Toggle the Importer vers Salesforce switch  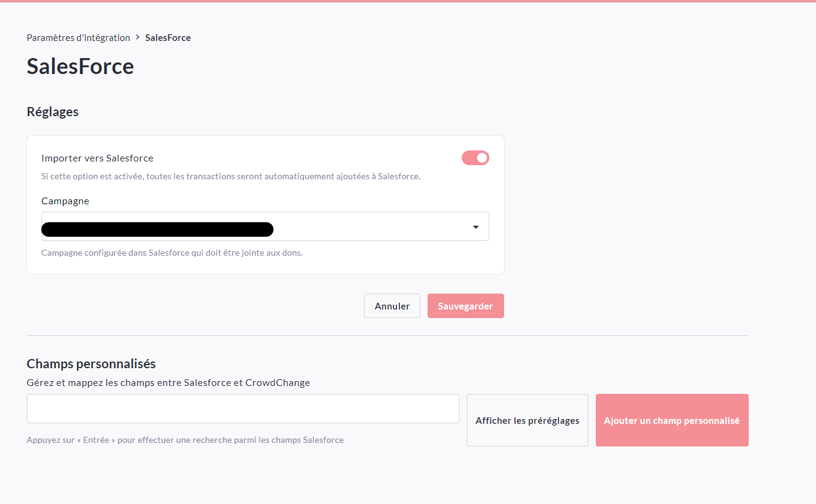click(475, 158)
